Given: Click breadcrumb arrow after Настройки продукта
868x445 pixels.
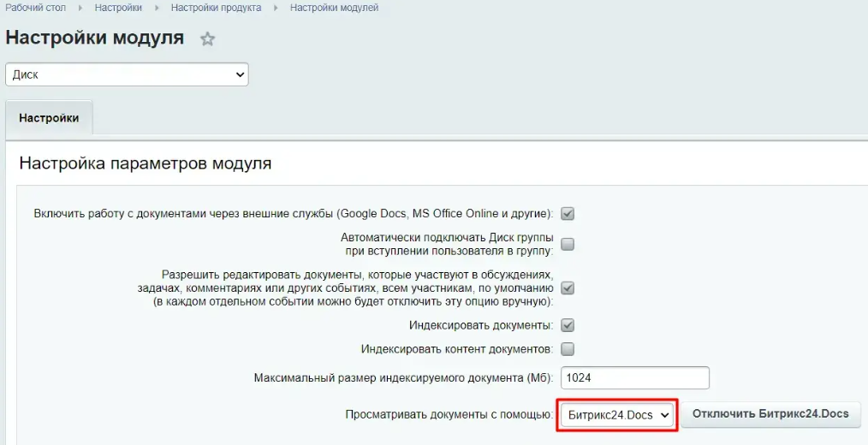Looking at the screenshot, I should (276, 8).
